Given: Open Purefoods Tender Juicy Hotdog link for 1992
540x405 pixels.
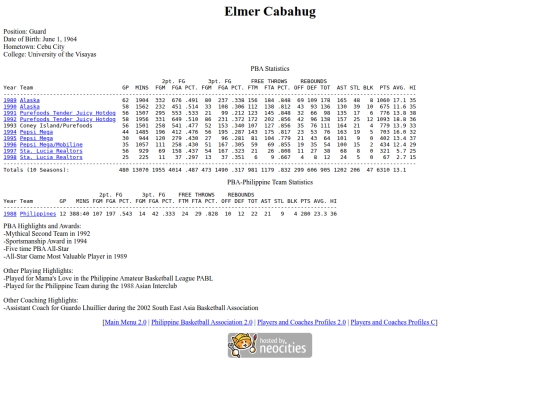Looking at the screenshot, I should pos(68,120).
